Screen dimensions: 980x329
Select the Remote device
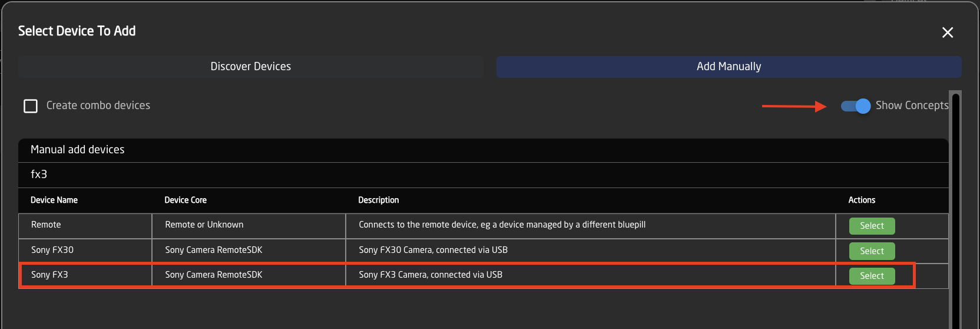pos(872,226)
